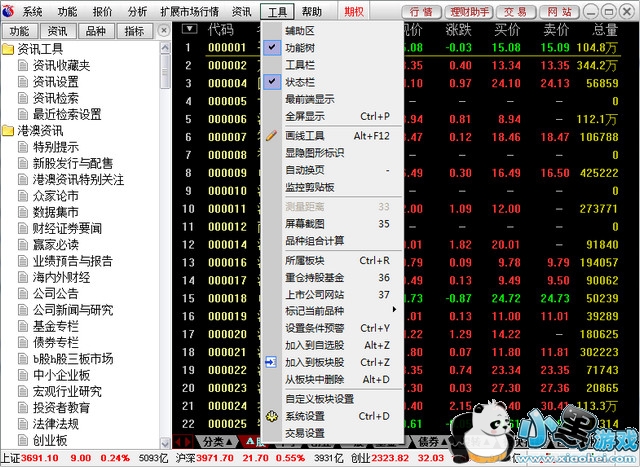
Task: Open the 资讯工具 folder icon
Action: [8, 49]
